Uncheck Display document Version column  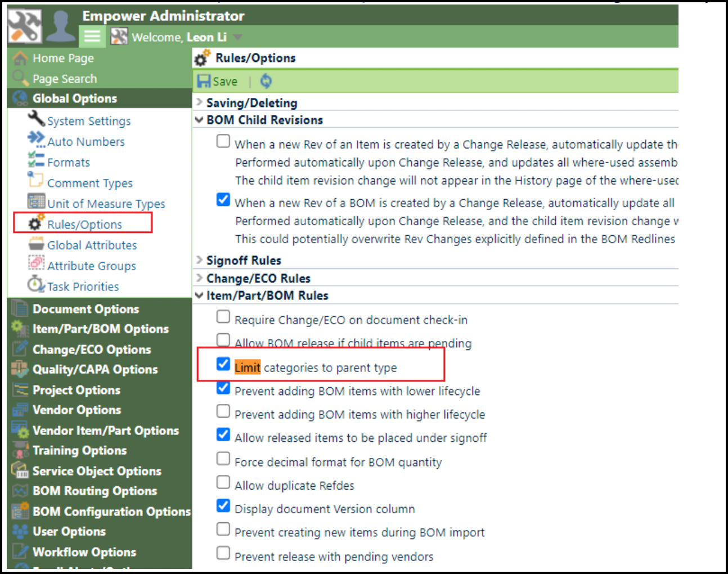click(x=223, y=505)
